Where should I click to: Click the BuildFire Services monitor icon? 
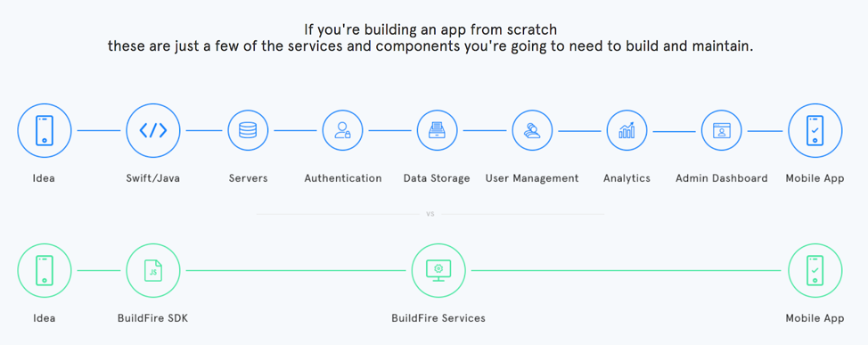(x=438, y=270)
